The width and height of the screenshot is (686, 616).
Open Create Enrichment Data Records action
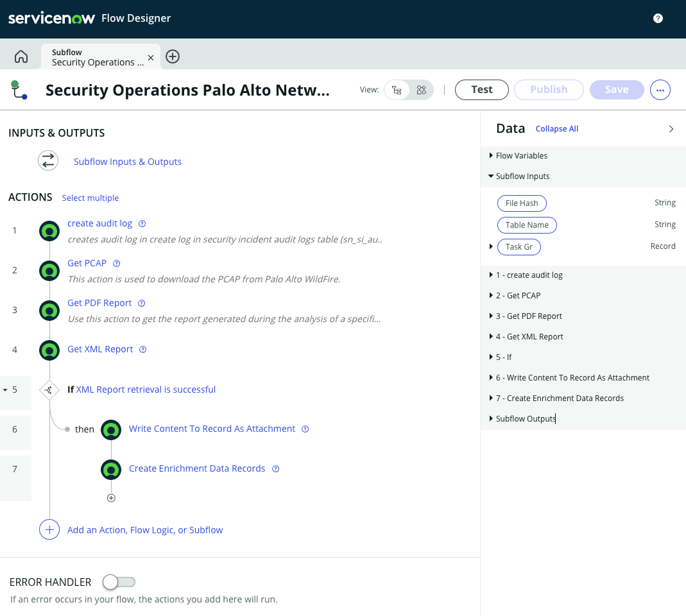point(197,468)
